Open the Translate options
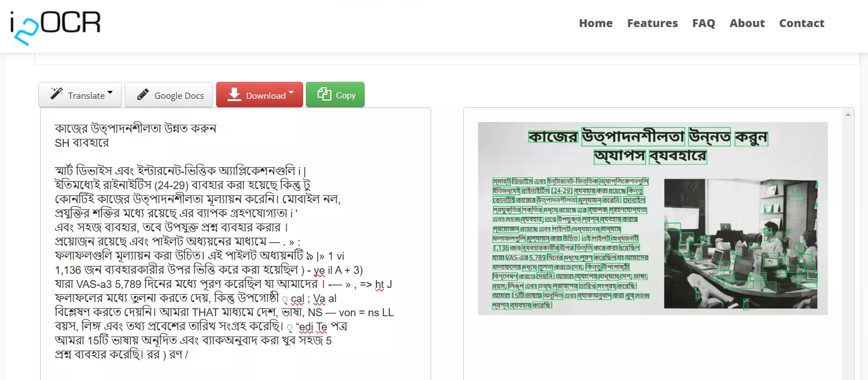 (x=80, y=94)
